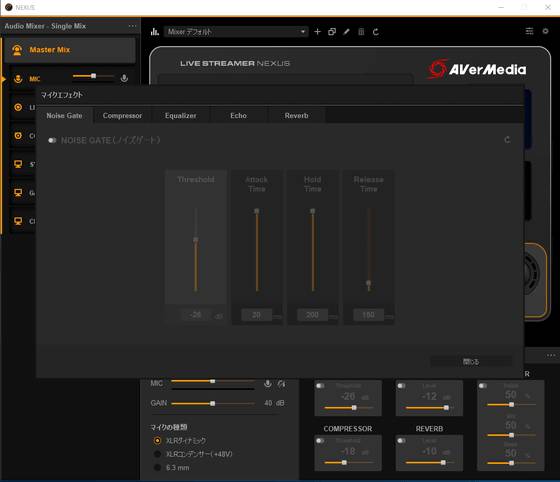This screenshot has height=482, width=560.
Task: Adjust the GAIN slider
Action: tap(212, 403)
